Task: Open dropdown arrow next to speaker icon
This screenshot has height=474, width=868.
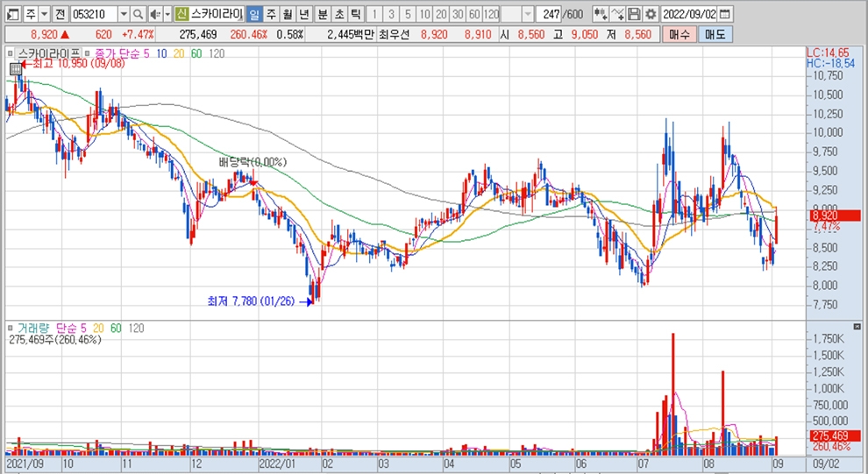Action: pos(167,14)
